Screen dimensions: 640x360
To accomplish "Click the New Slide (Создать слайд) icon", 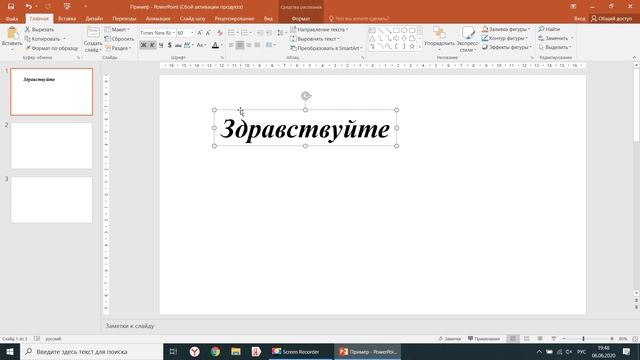I will click(93, 33).
